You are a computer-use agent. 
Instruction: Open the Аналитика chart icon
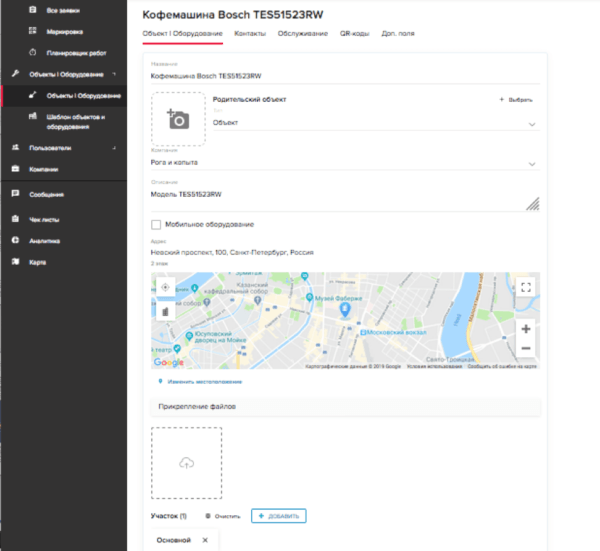click(15, 240)
